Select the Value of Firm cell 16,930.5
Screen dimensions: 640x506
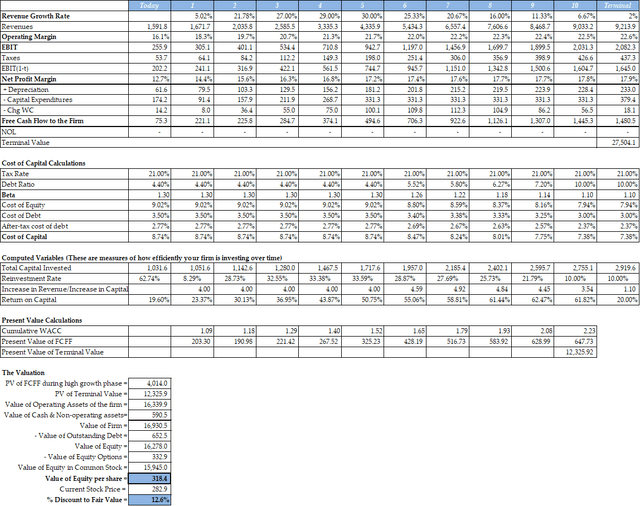click(x=149, y=426)
